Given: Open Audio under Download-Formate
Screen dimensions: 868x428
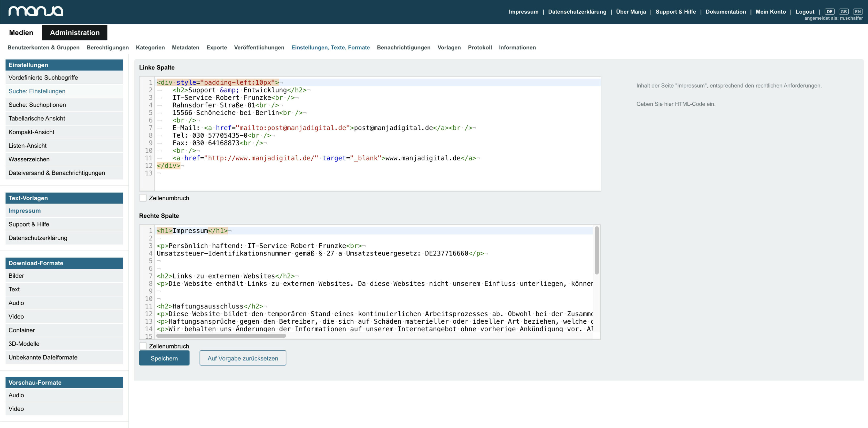Looking at the screenshot, I should [x=64, y=303].
